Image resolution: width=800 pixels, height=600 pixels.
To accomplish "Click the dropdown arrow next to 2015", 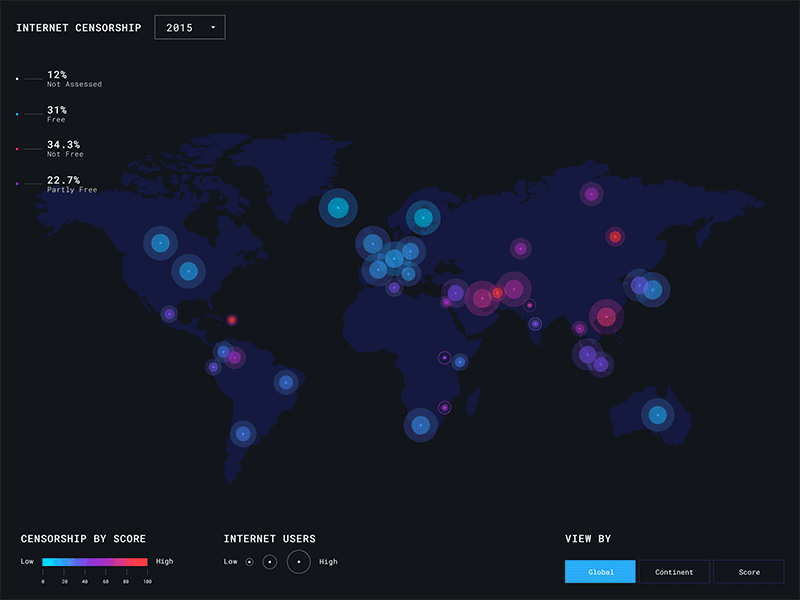I will 212,27.
